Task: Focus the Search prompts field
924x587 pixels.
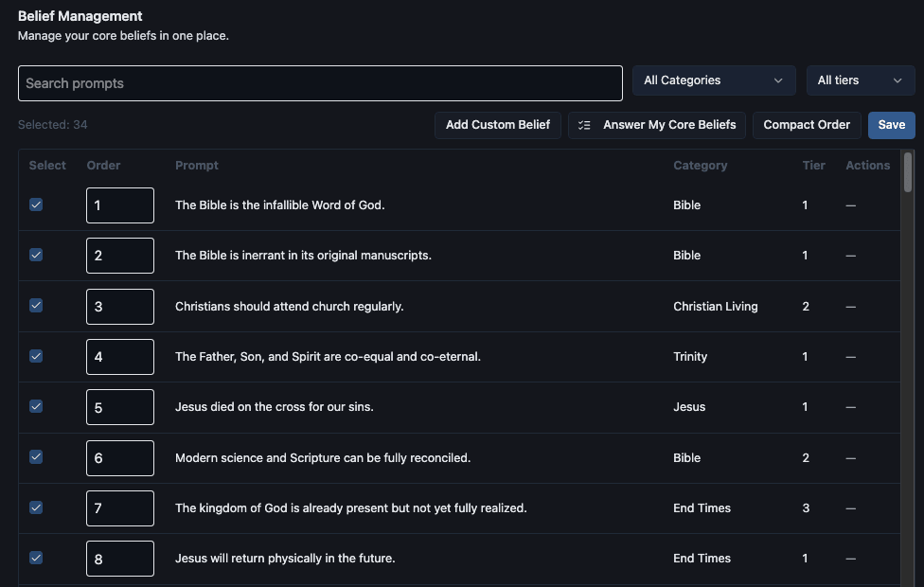Action: [x=320, y=83]
